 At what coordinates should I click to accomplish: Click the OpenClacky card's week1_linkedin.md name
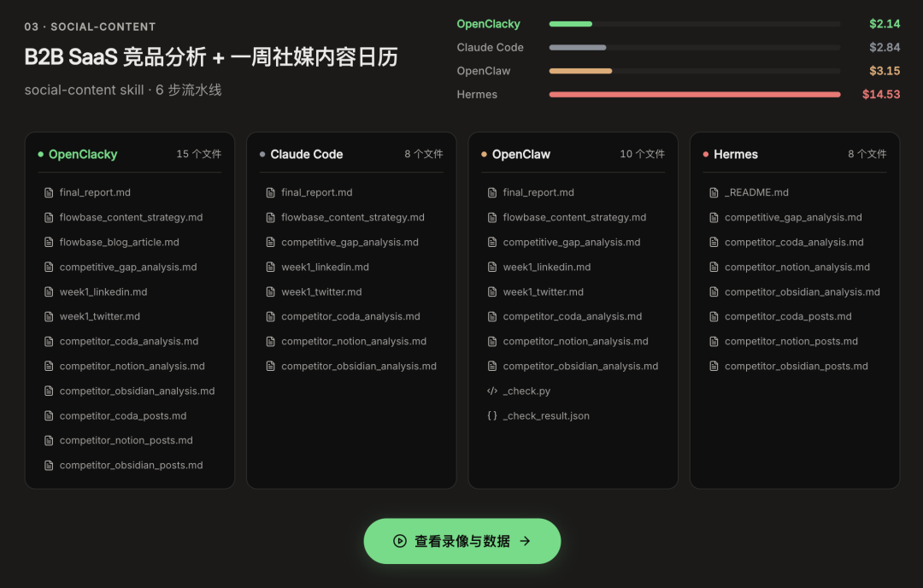(x=103, y=292)
